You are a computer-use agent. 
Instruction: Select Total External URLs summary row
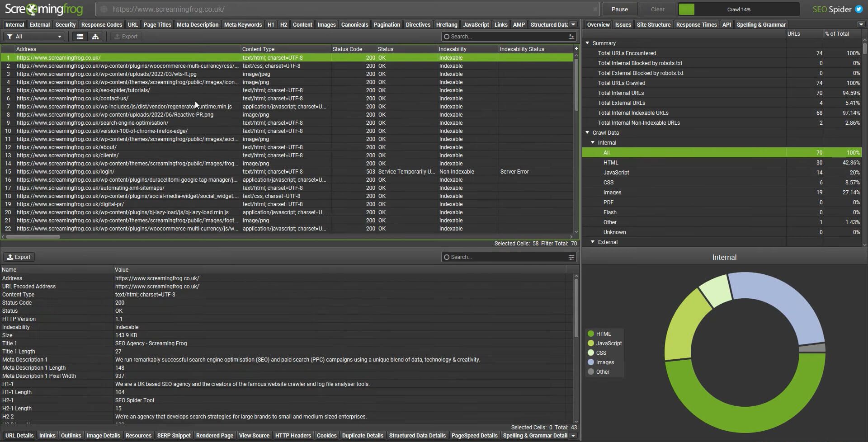click(722, 103)
